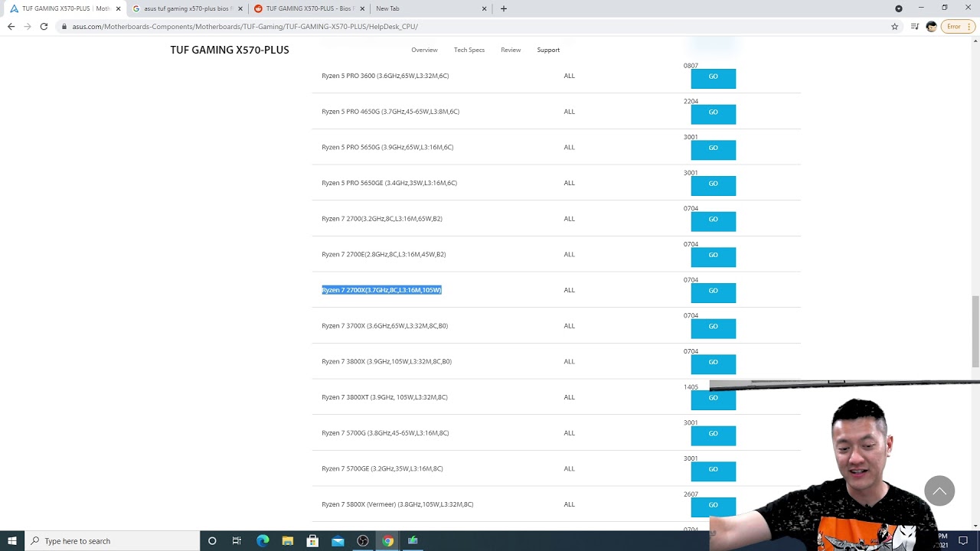Select highlighted Ryzen 7 2700X text
980x551 pixels.
381,290
